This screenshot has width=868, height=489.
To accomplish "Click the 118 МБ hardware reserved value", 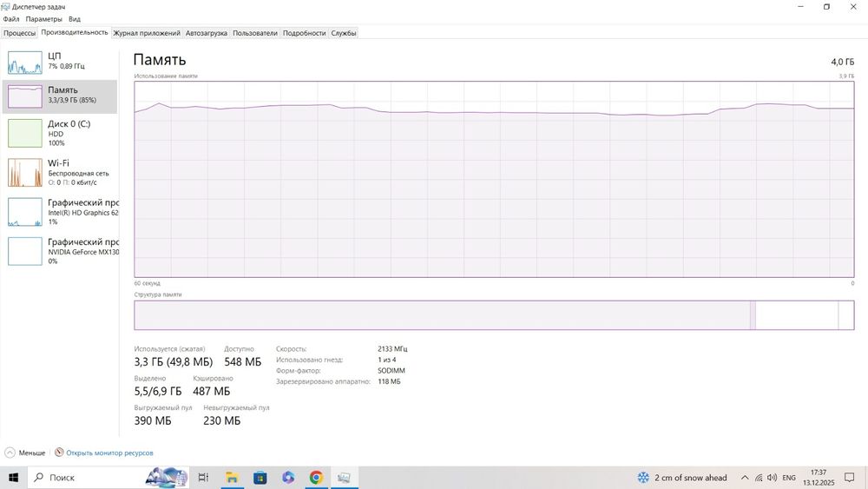I will [x=389, y=381].
